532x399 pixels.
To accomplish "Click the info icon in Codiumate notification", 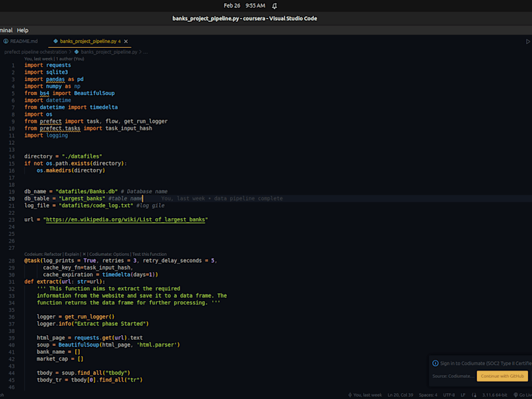I will (x=436, y=363).
